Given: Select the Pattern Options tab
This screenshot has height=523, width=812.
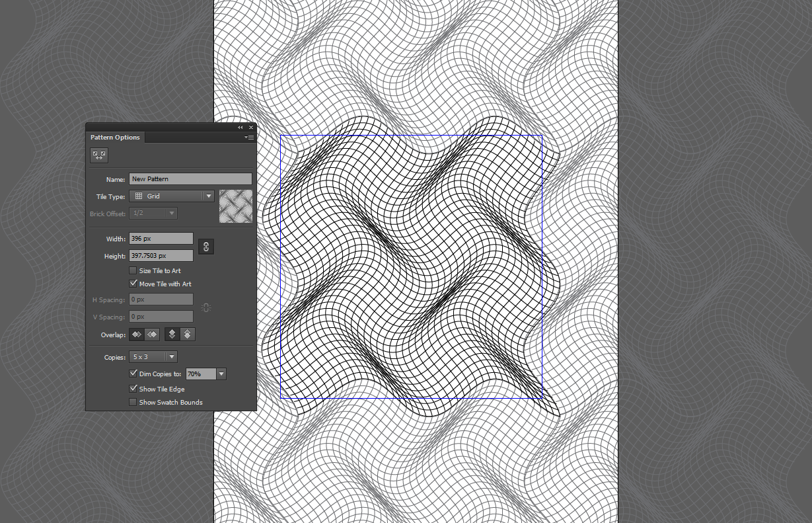Looking at the screenshot, I should point(115,137).
